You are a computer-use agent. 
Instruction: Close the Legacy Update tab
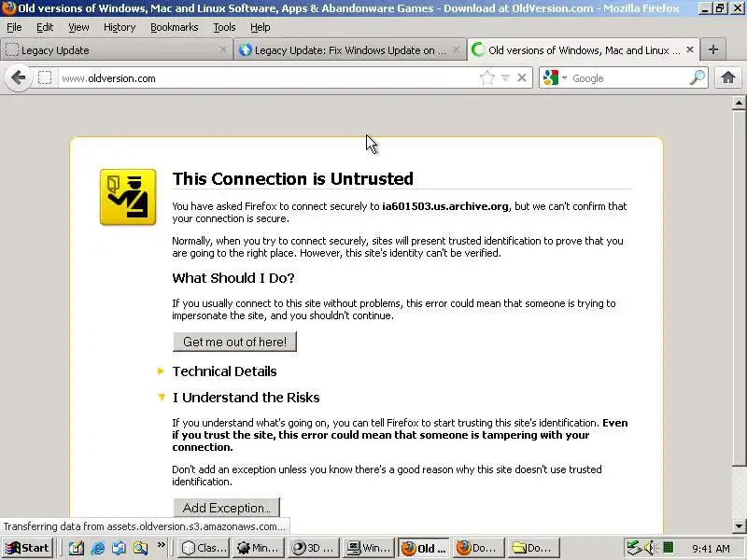[222, 49]
